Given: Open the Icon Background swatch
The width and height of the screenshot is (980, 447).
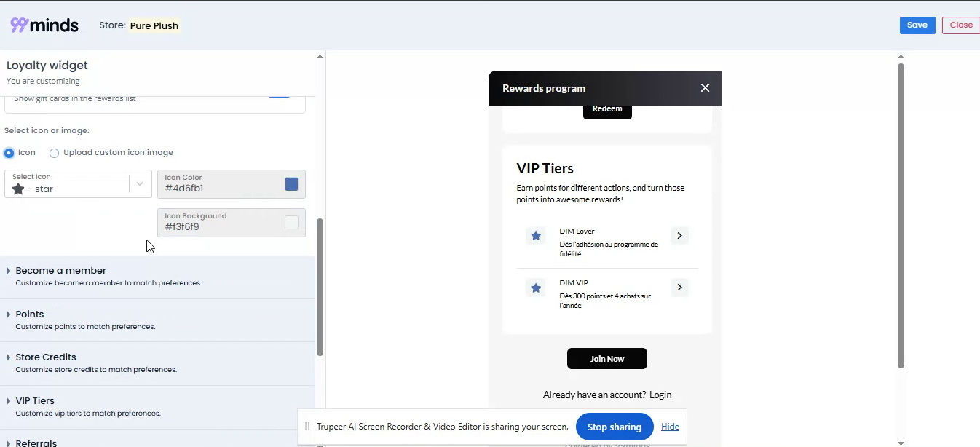Looking at the screenshot, I should click(291, 223).
